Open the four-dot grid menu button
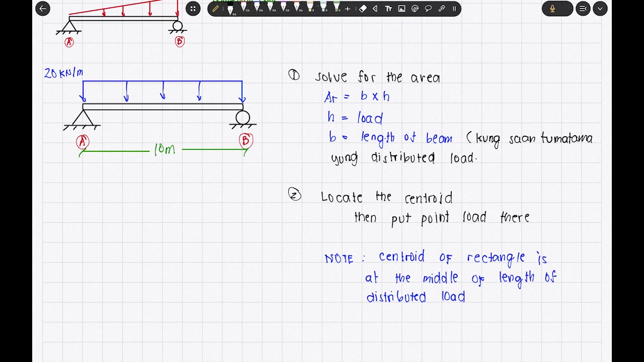The width and height of the screenshot is (644, 362). 193,9
